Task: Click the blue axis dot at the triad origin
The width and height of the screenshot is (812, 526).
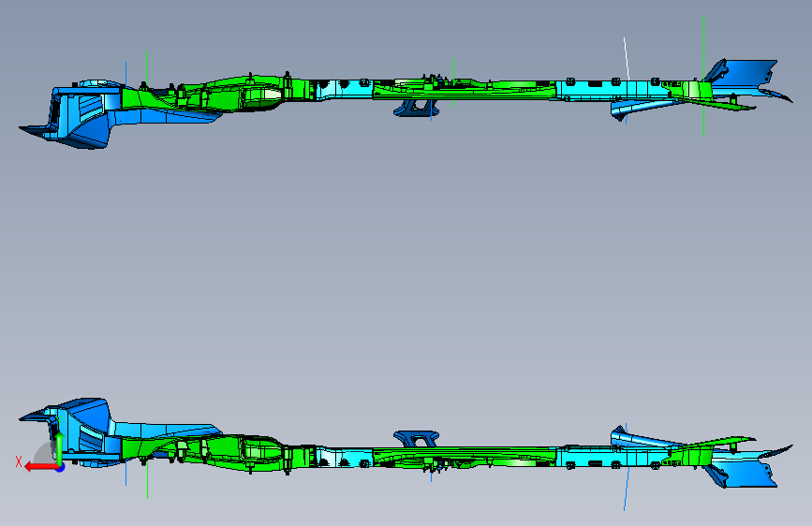Action: click(61, 468)
